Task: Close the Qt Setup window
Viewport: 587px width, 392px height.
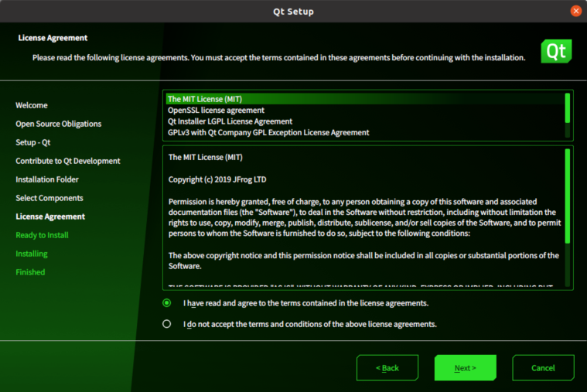Action: click(575, 12)
